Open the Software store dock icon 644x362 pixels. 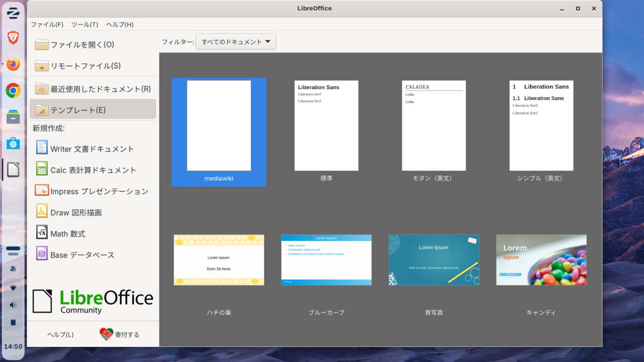(x=13, y=143)
